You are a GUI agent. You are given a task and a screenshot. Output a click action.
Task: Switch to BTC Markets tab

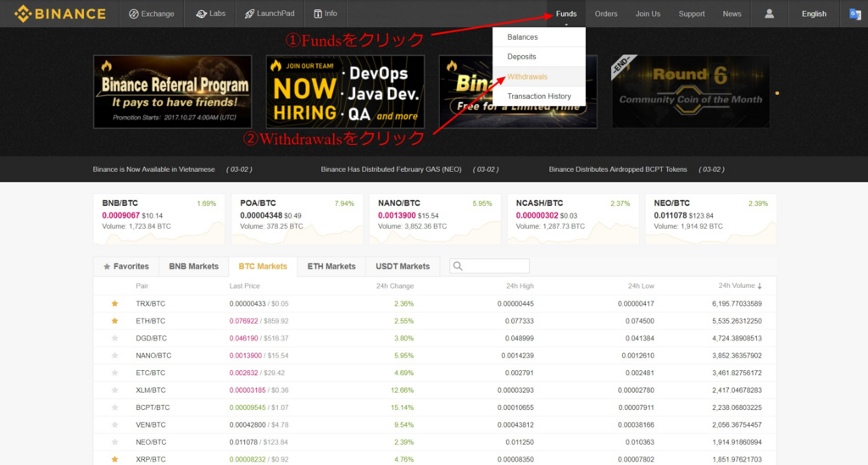pos(263,267)
